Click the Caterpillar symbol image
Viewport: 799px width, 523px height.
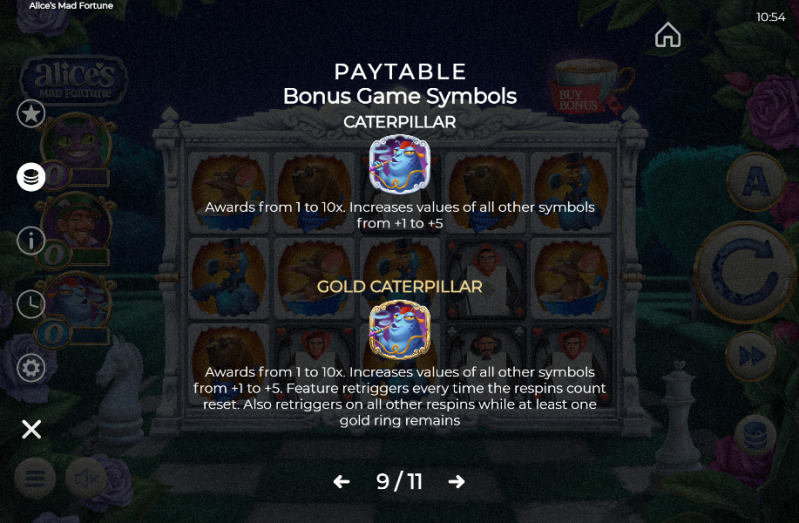coord(400,164)
